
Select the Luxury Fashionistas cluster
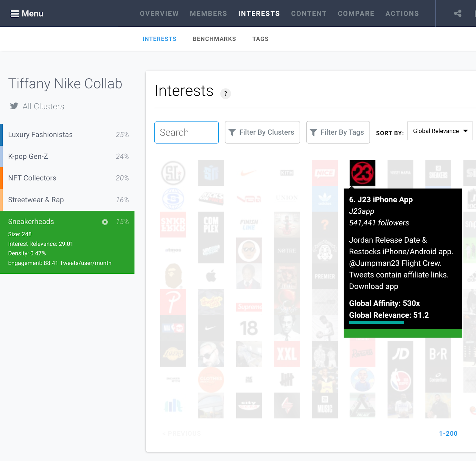click(x=67, y=135)
